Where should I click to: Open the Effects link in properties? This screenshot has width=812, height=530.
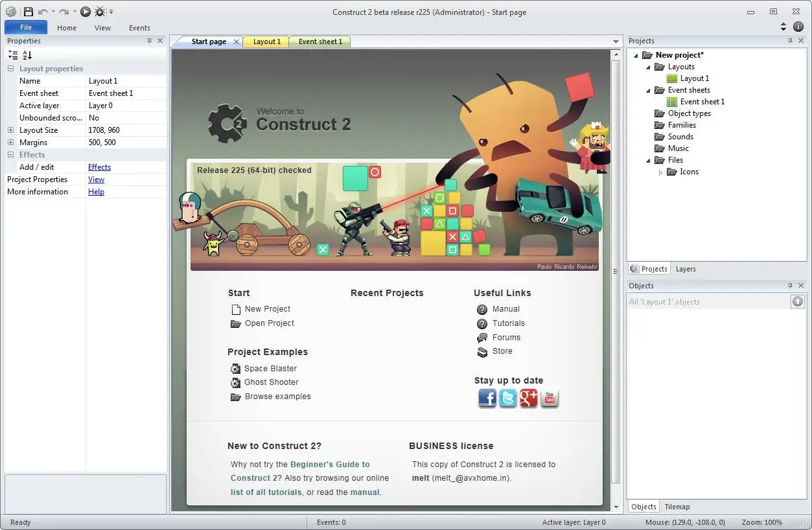click(x=99, y=167)
